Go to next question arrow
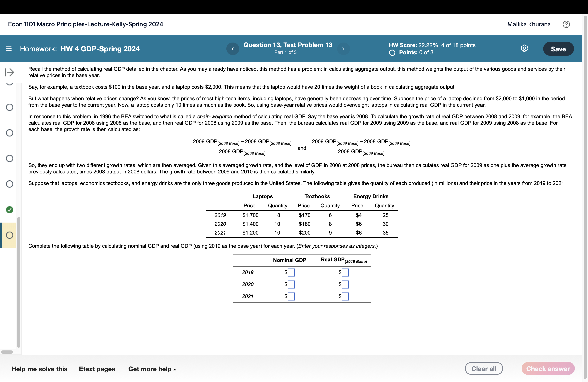The width and height of the screenshot is (588, 382). (x=343, y=49)
